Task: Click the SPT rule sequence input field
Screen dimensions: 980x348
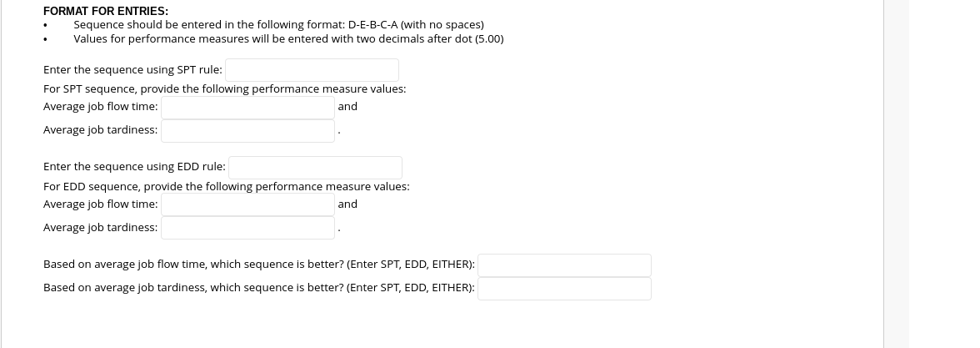Action: click(312, 70)
